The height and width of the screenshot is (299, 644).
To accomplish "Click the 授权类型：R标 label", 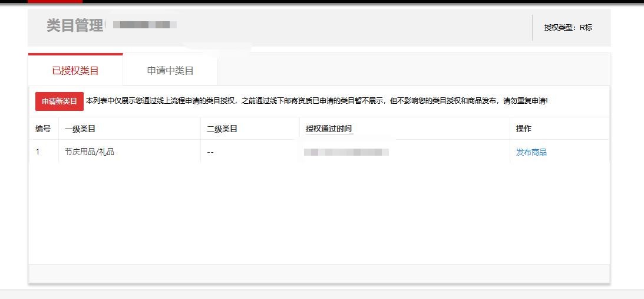I will point(568,28).
